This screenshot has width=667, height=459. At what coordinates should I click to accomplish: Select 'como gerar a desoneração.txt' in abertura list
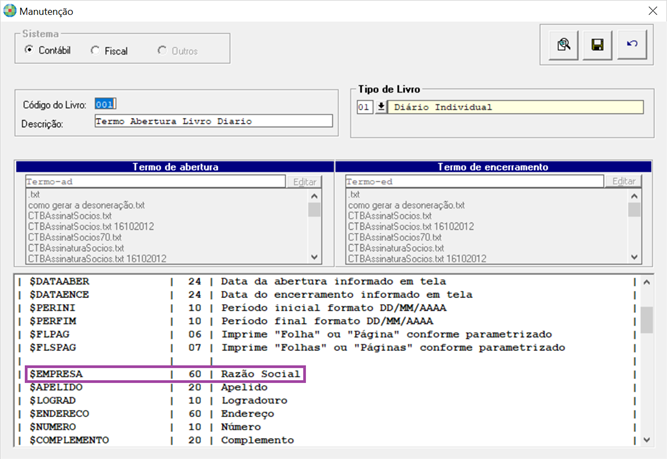pos(86,205)
